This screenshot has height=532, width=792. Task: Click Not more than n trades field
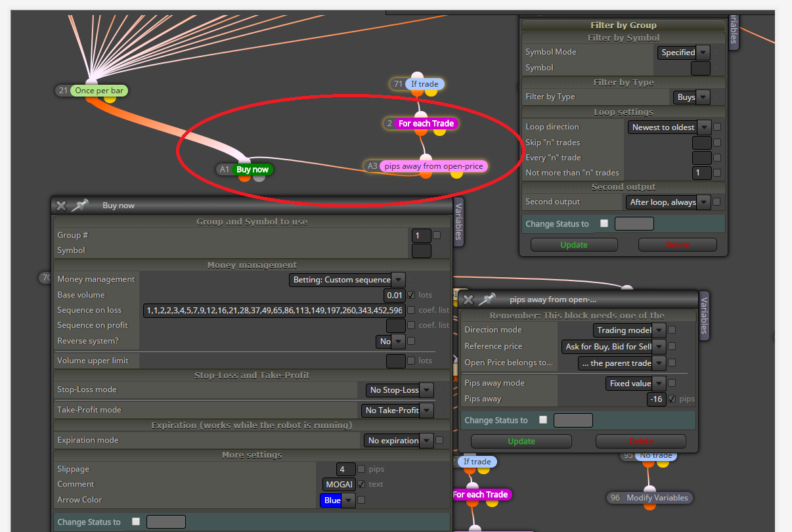point(702,173)
